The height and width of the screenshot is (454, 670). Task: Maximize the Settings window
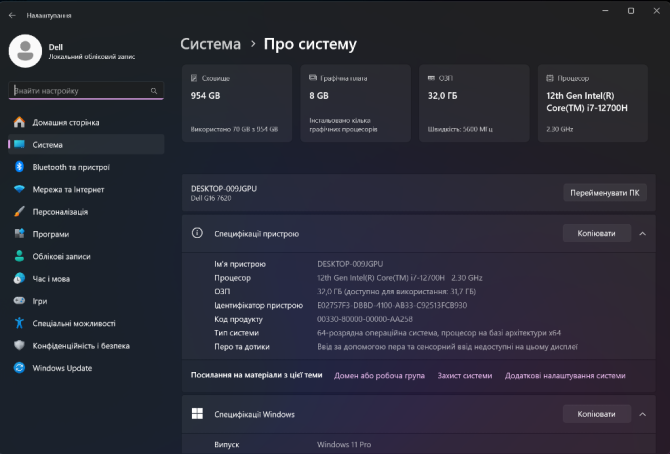pos(631,11)
